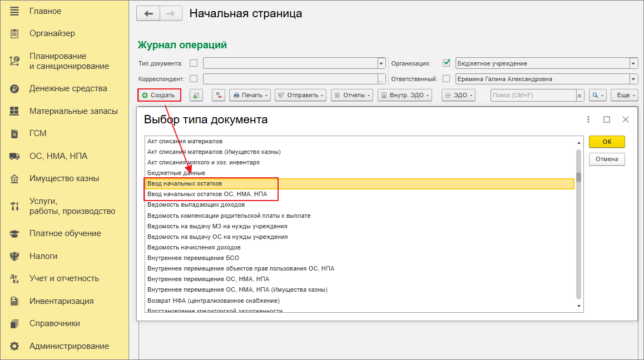Uncheck the Организация filter checkbox

click(x=447, y=63)
